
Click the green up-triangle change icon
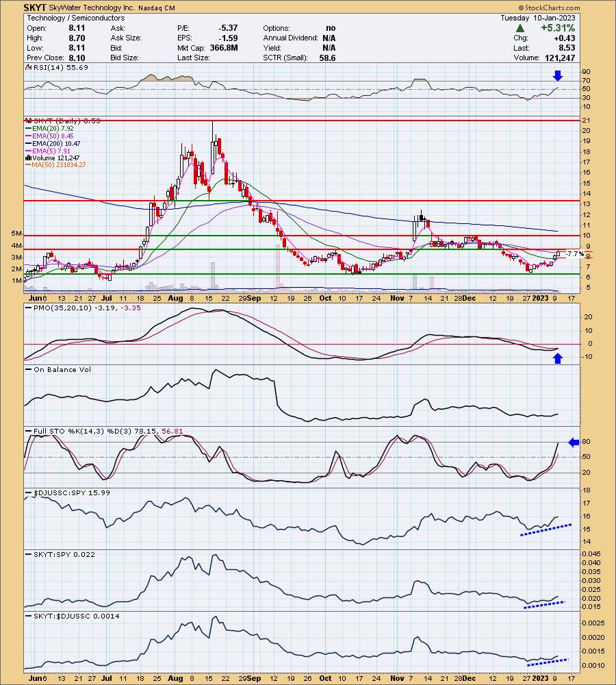pyautogui.click(x=520, y=28)
